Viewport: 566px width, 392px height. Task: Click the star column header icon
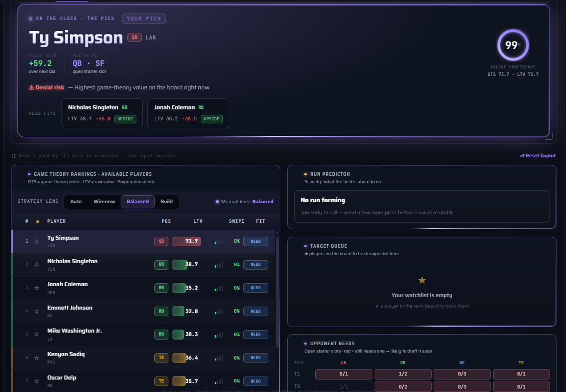37,221
